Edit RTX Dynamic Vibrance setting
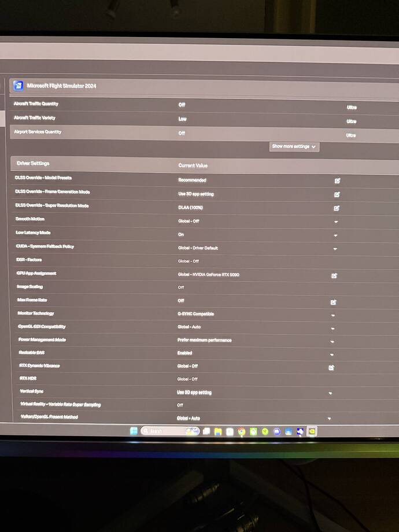 331,367
